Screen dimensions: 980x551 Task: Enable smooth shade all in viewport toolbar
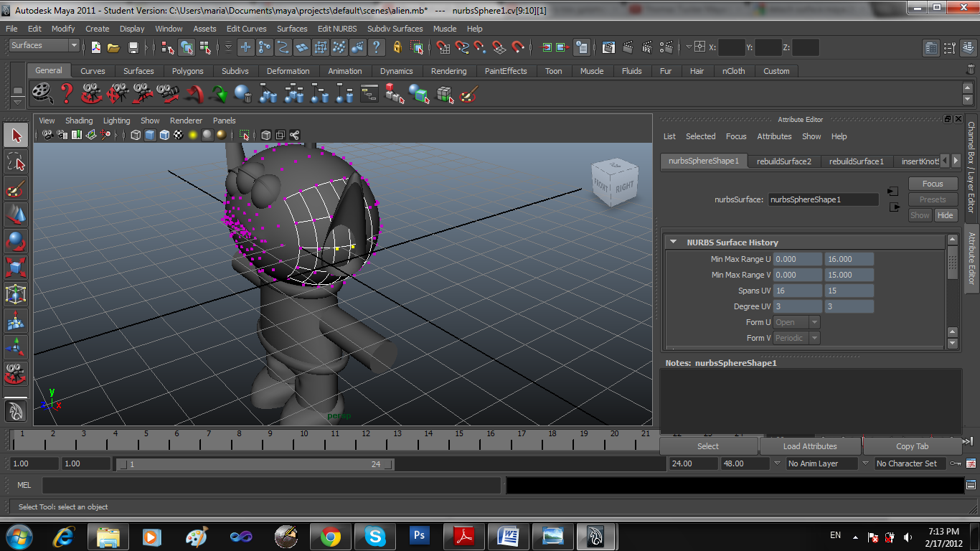point(150,135)
